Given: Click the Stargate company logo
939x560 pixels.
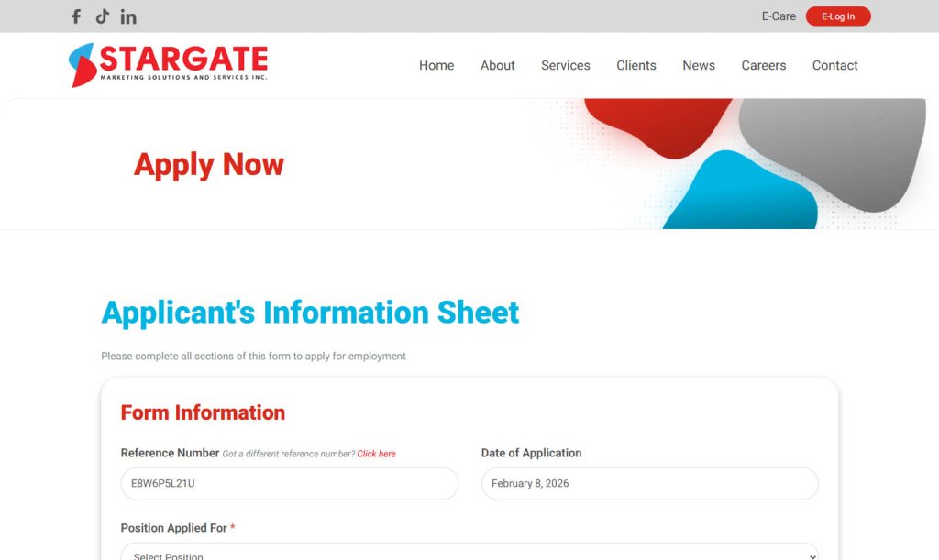Looking at the screenshot, I should coord(169,65).
